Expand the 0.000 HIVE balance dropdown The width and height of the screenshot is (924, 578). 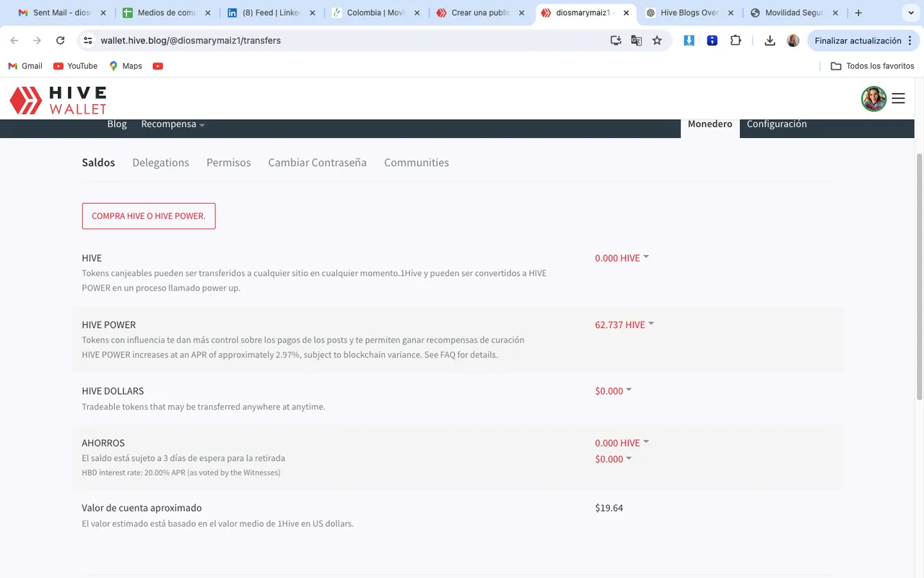pos(622,258)
